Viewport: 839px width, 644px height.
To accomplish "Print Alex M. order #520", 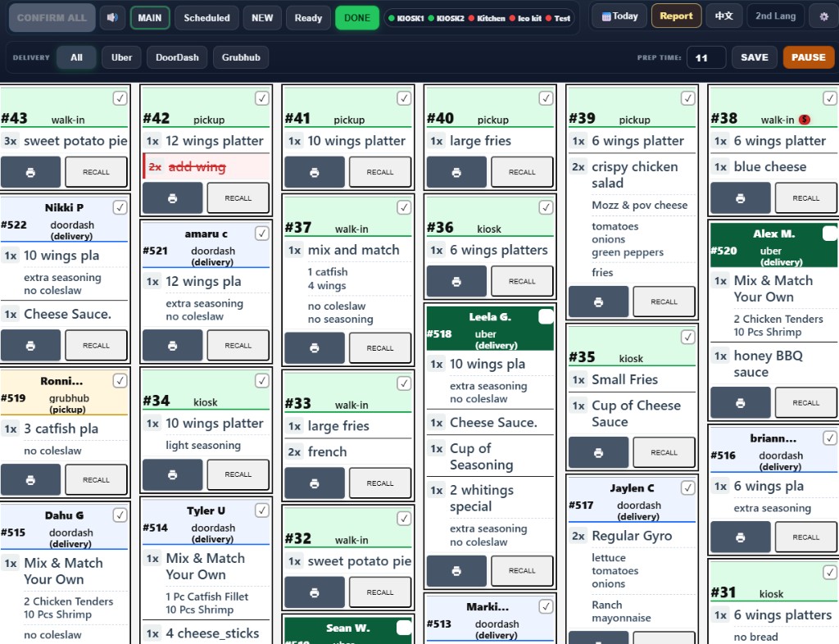I will point(740,403).
